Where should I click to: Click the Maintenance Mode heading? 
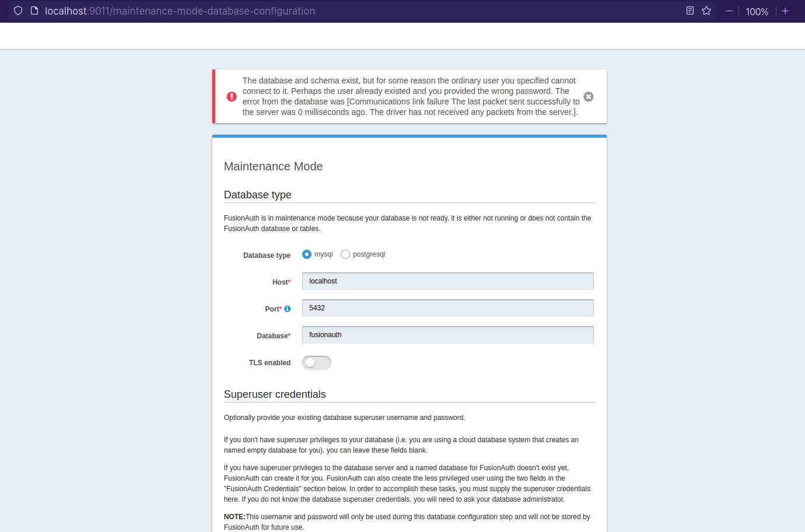tap(274, 167)
